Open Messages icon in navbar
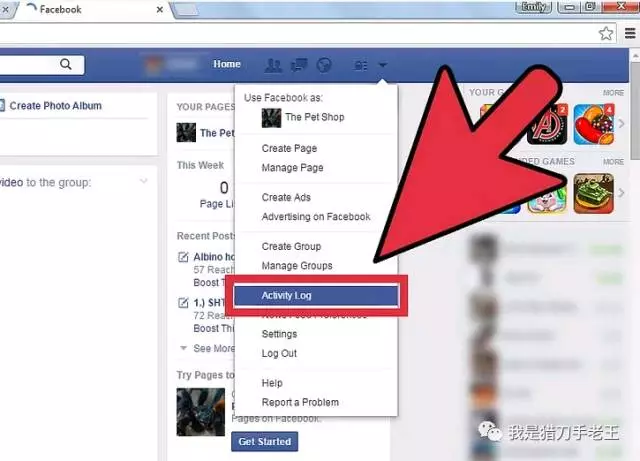This screenshot has height=461, width=640. click(299, 65)
